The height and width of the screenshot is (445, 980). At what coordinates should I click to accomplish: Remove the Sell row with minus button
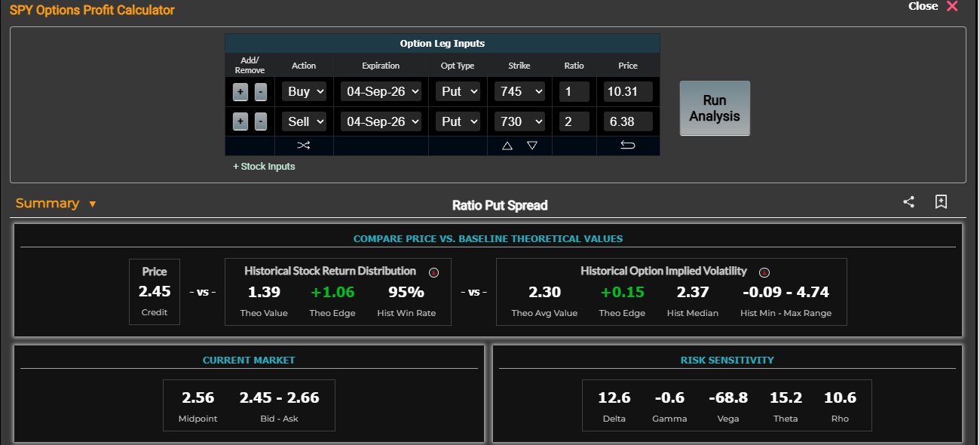click(260, 121)
